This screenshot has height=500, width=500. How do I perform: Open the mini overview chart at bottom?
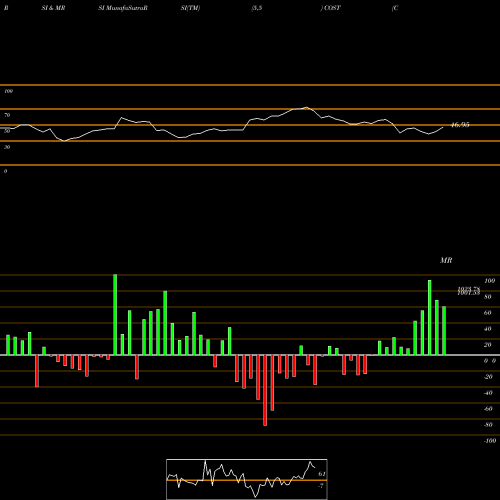pos(247,479)
